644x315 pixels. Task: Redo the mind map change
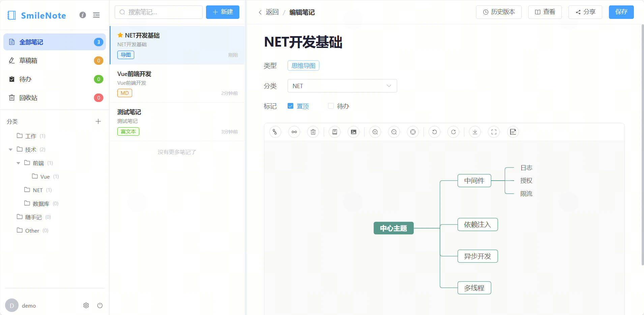click(453, 132)
